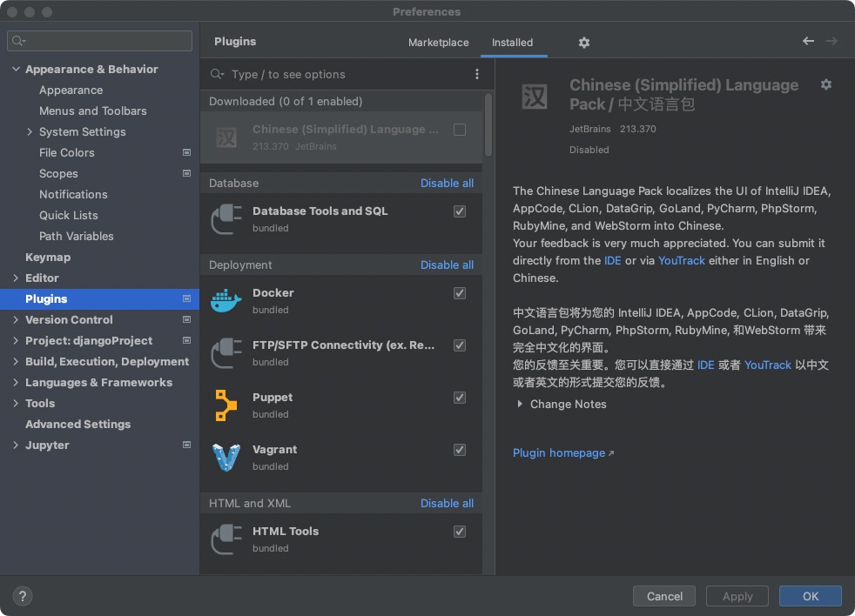Open the Appearance settings page

click(71, 90)
